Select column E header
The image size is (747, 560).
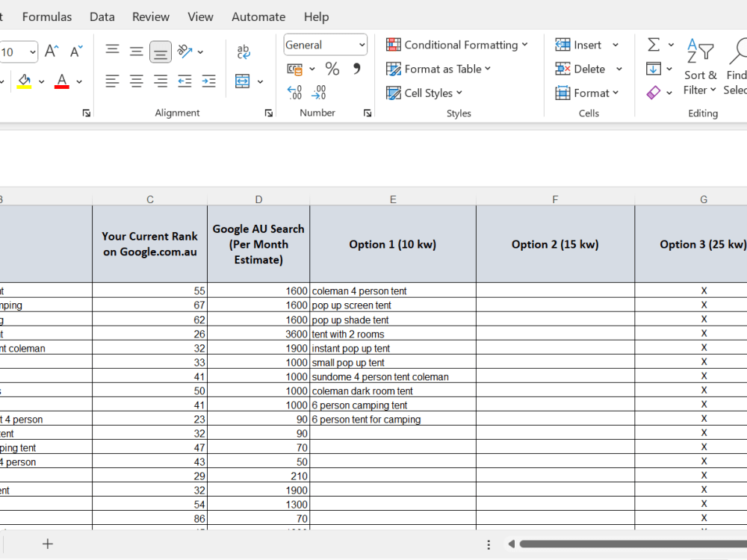pos(393,199)
